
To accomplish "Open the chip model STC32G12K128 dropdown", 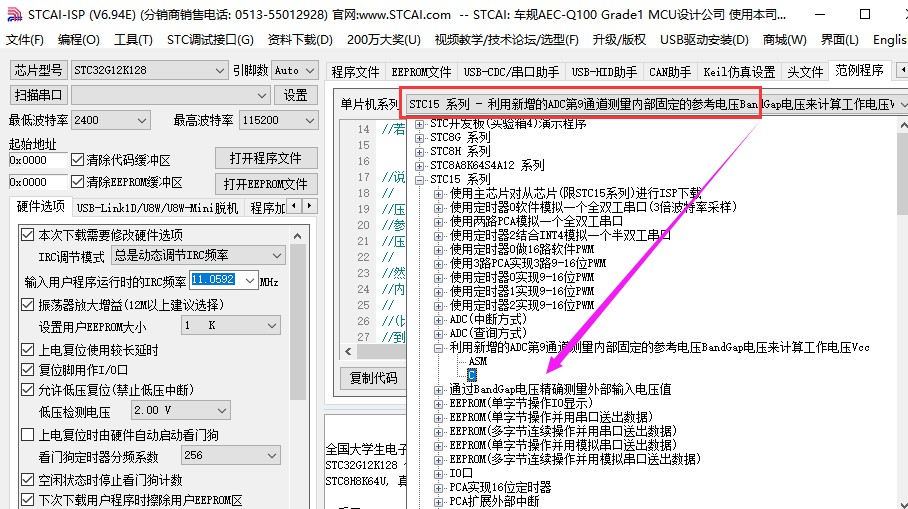I will (219, 70).
